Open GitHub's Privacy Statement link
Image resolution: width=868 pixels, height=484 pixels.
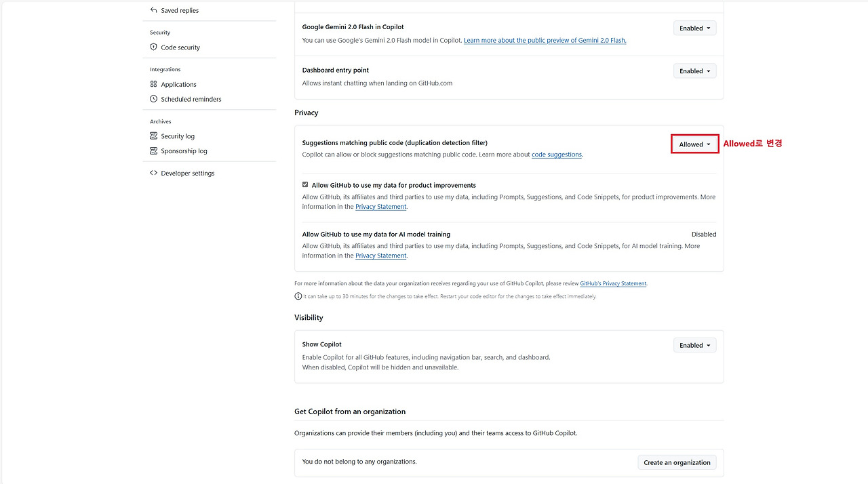pos(613,283)
